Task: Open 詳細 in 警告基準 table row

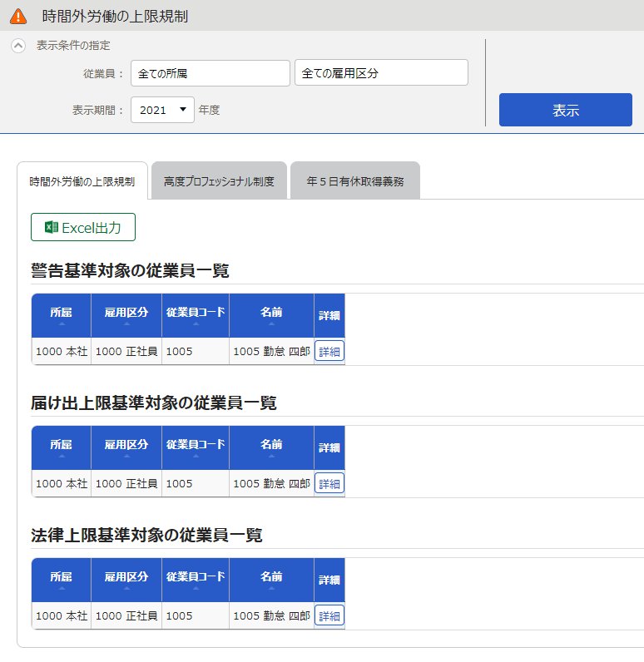Action: point(329,351)
